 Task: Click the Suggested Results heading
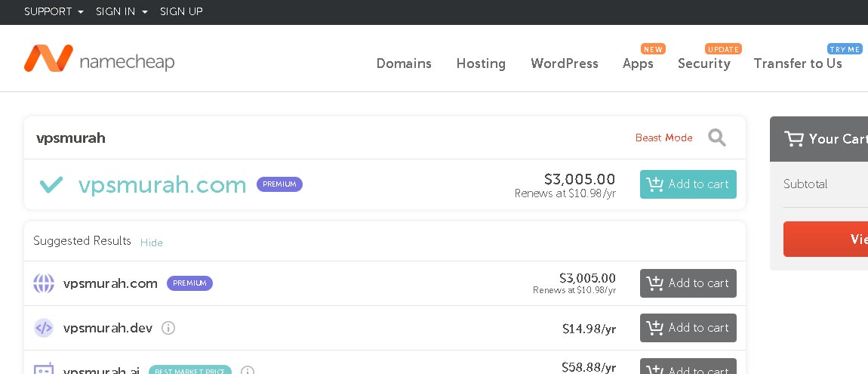[x=82, y=240]
